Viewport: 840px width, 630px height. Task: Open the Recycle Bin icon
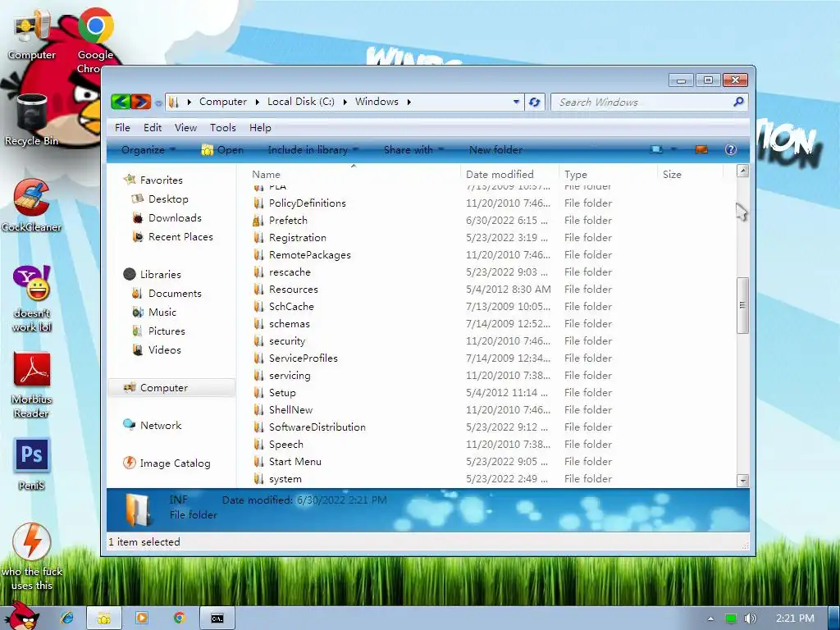click(32, 120)
